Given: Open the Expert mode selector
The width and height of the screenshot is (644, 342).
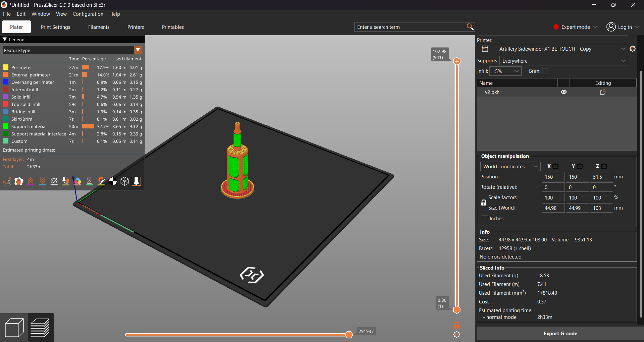Looking at the screenshot, I should click(x=575, y=27).
